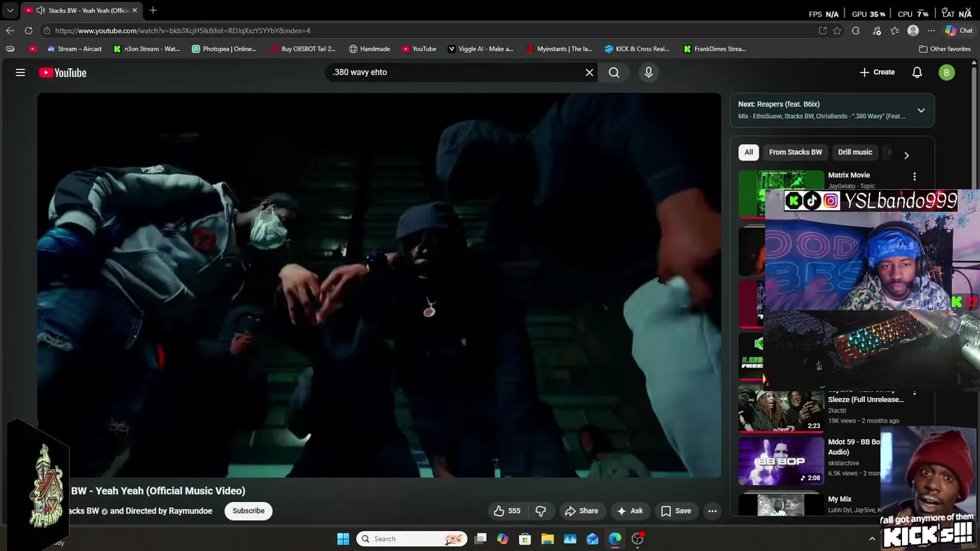Open the Viggle AI bookmark

(481, 49)
